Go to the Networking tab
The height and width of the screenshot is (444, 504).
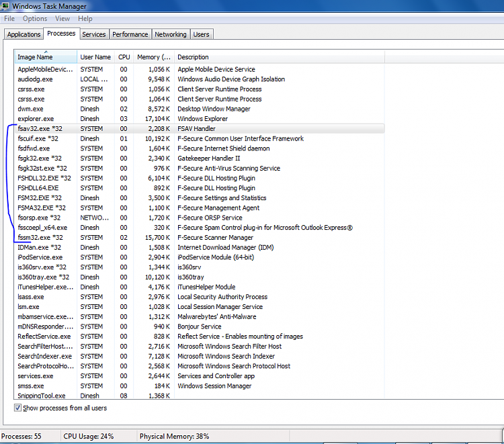tap(171, 34)
